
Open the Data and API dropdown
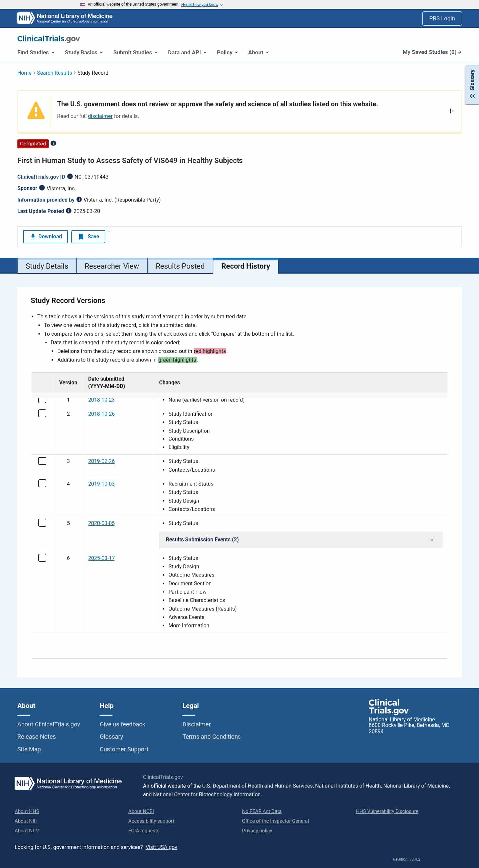coord(187,52)
